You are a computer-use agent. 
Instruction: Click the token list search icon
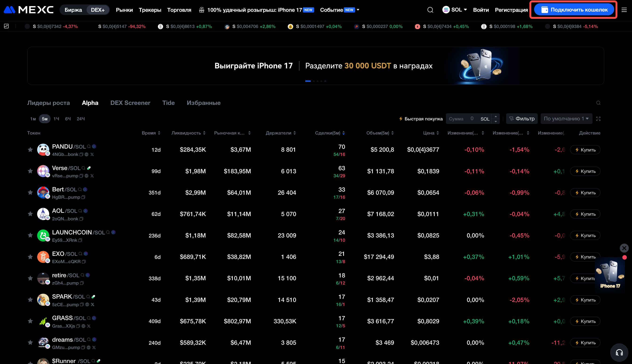point(598,103)
